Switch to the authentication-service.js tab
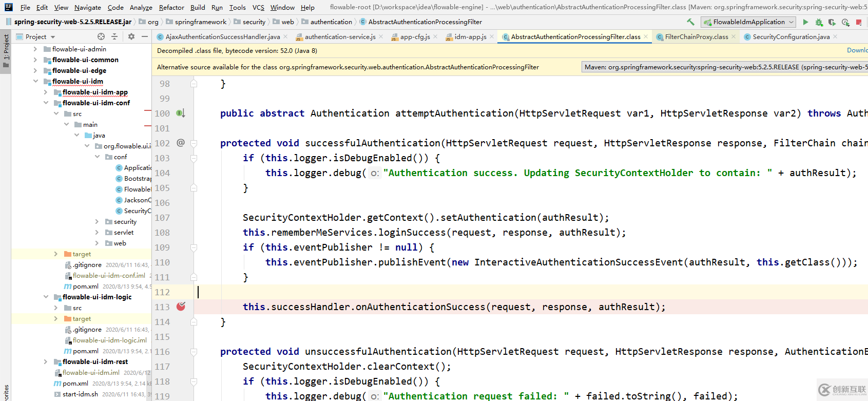Viewport: 868px width, 401px height. [340, 36]
